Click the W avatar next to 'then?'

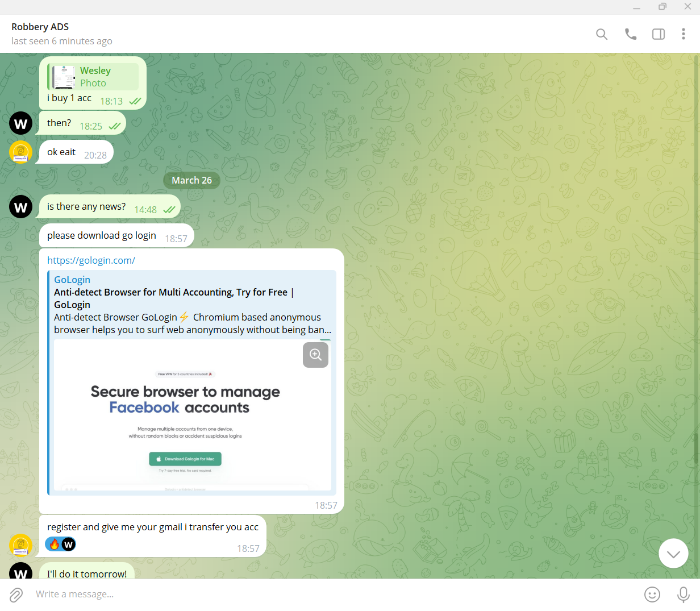click(20, 123)
